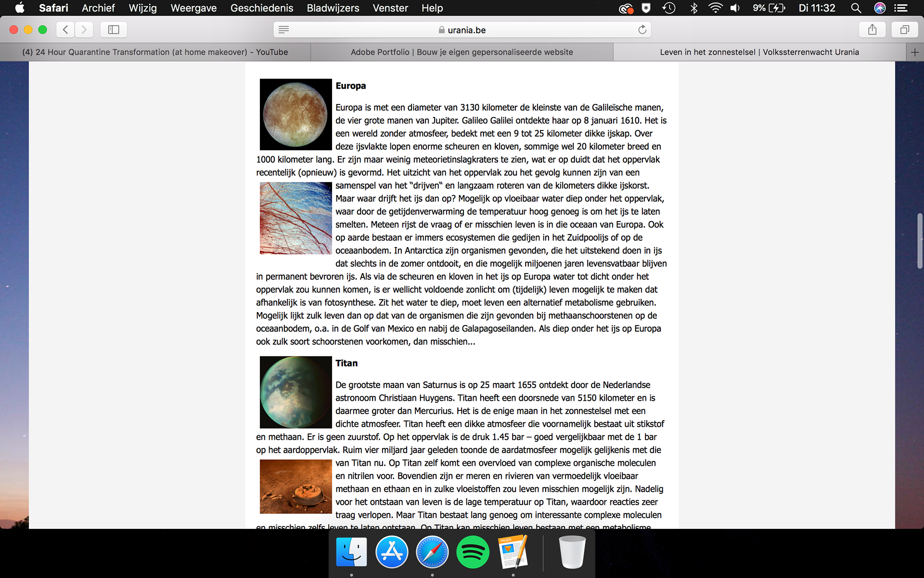Toggle the Safari sidebar button
This screenshot has width=924, height=578.
114,30
